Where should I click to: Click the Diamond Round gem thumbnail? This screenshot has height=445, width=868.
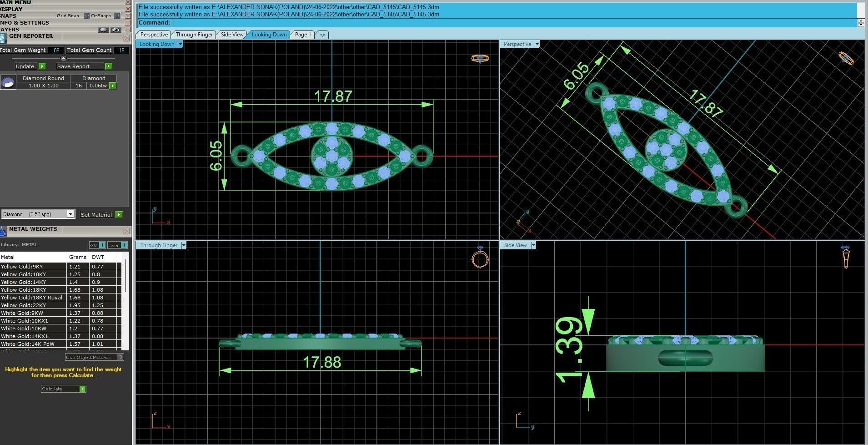pyautogui.click(x=8, y=82)
